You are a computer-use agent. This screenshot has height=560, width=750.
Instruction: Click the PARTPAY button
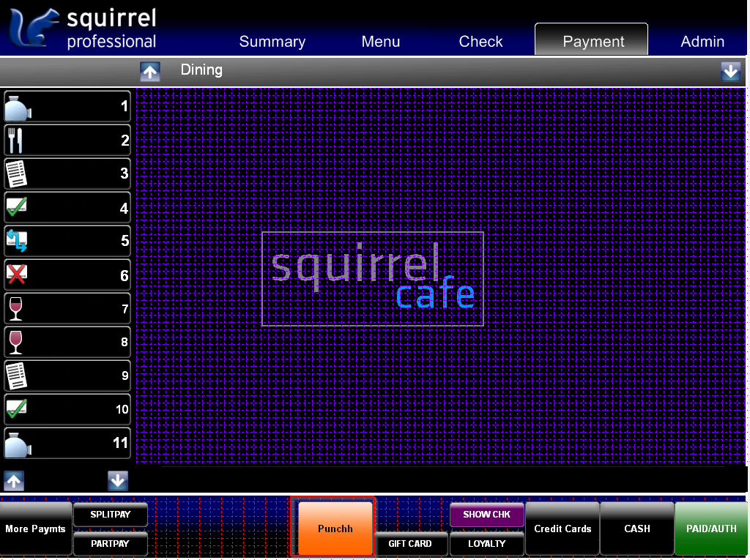[x=111, y=544]
